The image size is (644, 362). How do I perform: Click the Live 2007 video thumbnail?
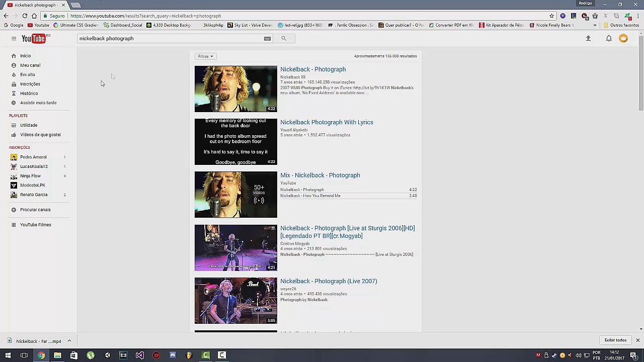pos(235,301)
